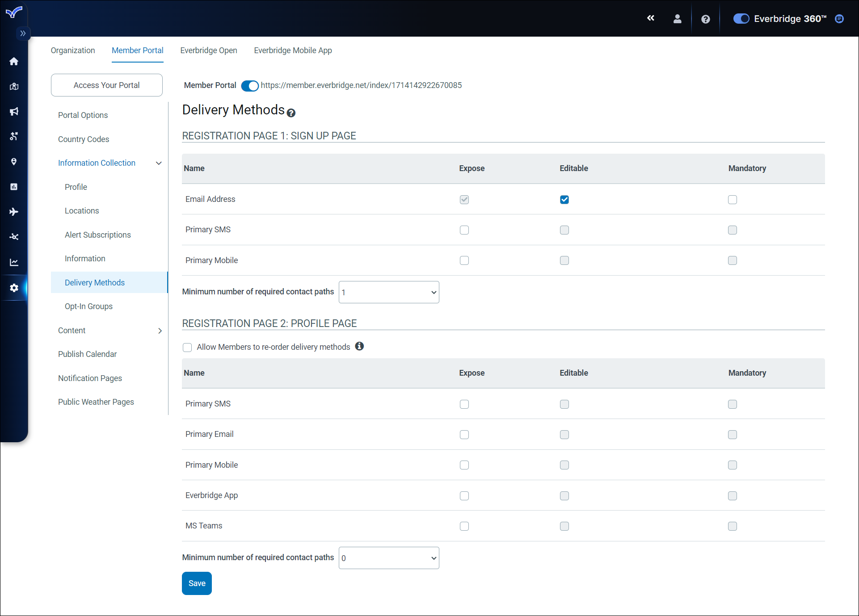Open the help question mark in header
859x616 pixels.
point(706,19)
